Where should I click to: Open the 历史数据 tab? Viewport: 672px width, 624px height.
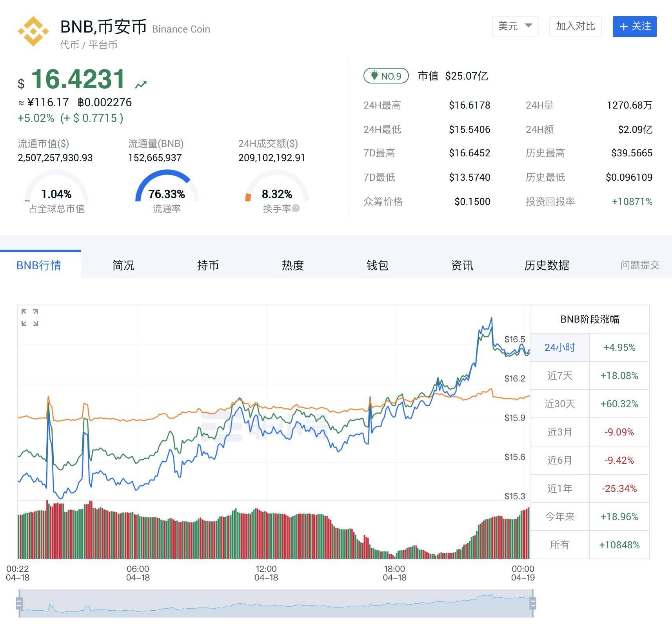[x=547, y=265]
